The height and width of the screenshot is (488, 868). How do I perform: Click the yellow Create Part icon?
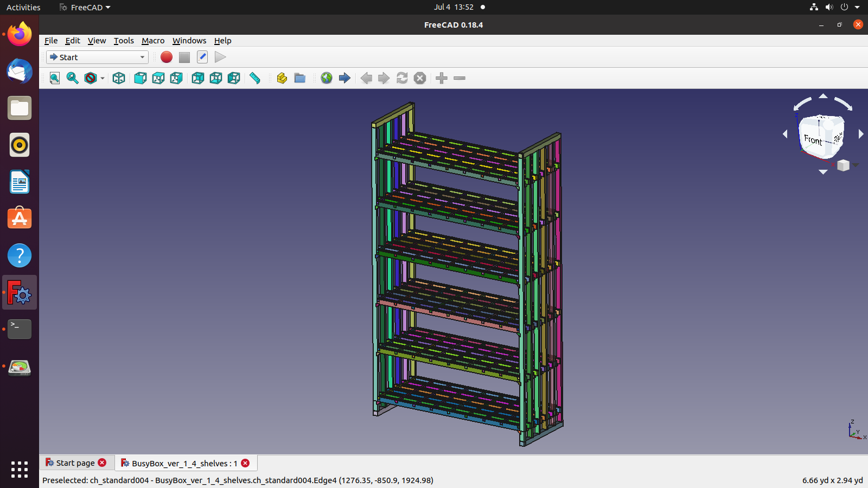pyautogui.click(x=282, y=78)
